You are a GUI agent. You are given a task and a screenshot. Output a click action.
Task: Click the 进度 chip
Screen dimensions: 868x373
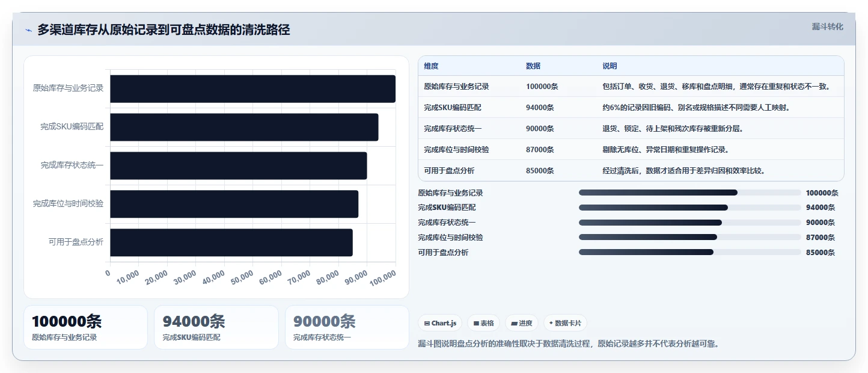pyautogui.click(x=522, y=323)
